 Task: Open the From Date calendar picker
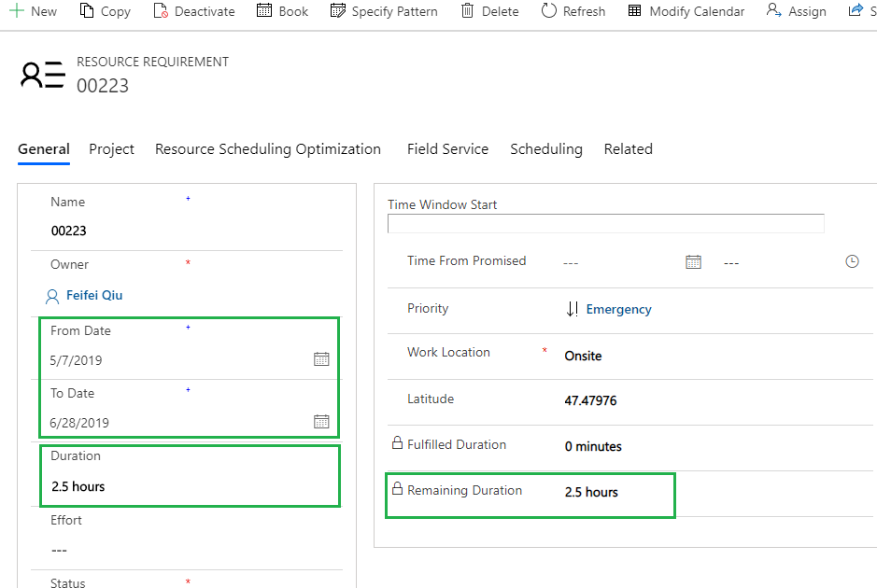321,358
